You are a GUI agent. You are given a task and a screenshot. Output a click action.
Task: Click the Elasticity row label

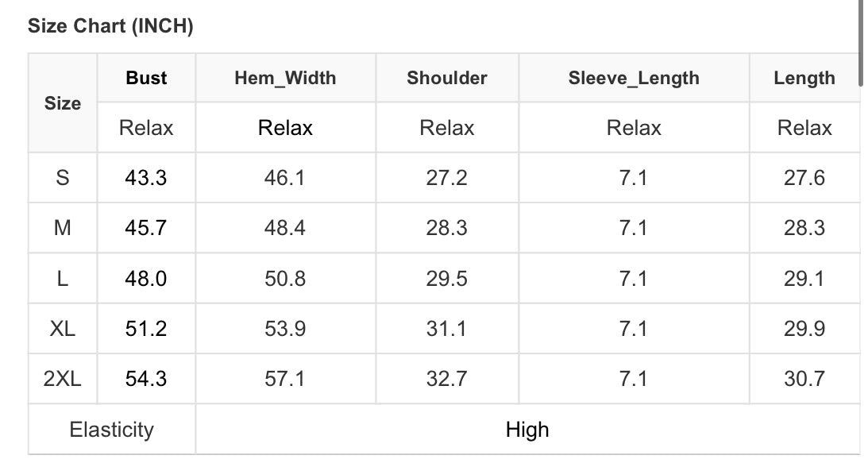111,430
